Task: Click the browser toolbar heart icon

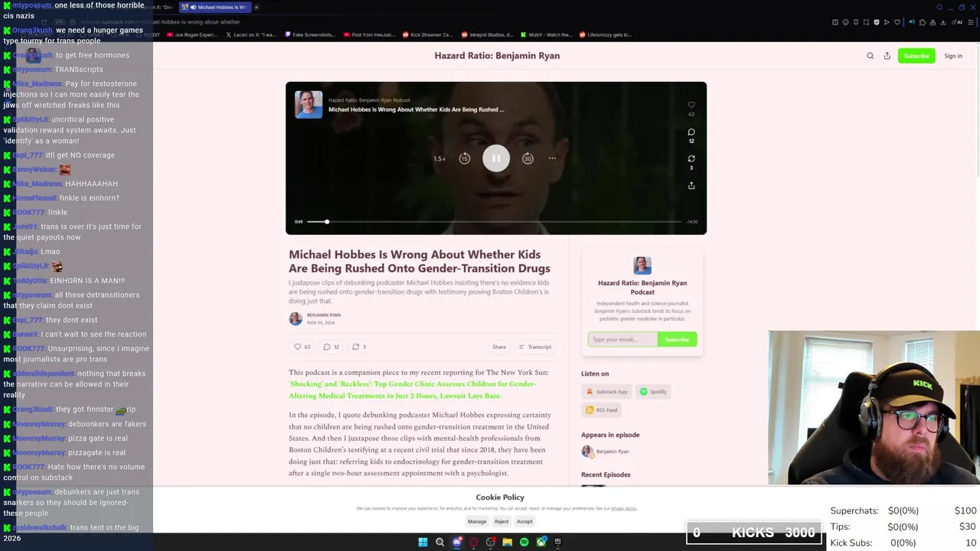Action: pyautogui.click(x=897, y=22)
